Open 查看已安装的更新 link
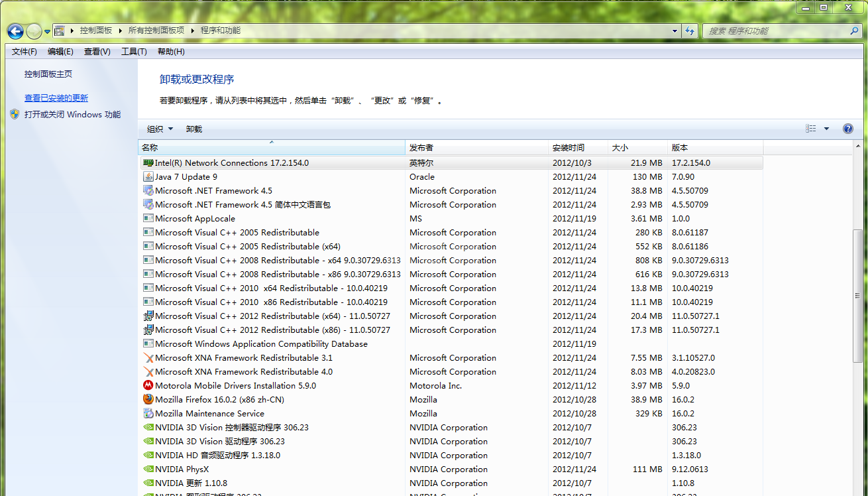The height and width of the screenshot is (496, 868). pos(56,98)
